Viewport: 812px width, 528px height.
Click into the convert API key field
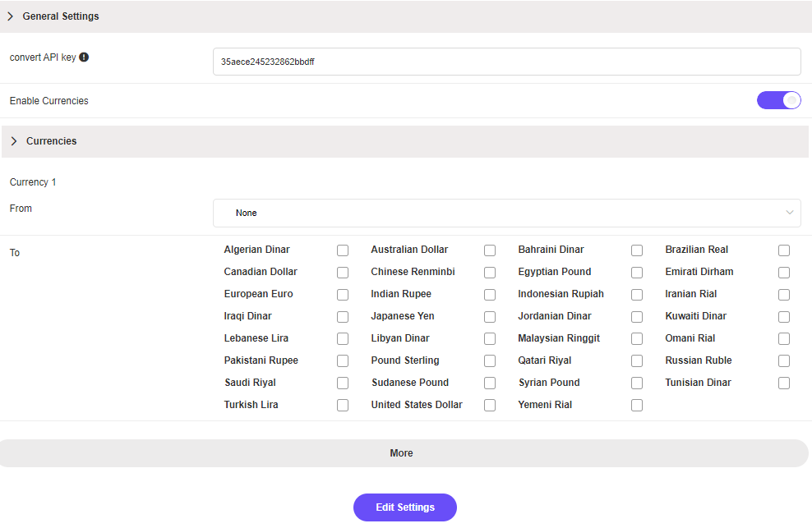coord(506,62)
